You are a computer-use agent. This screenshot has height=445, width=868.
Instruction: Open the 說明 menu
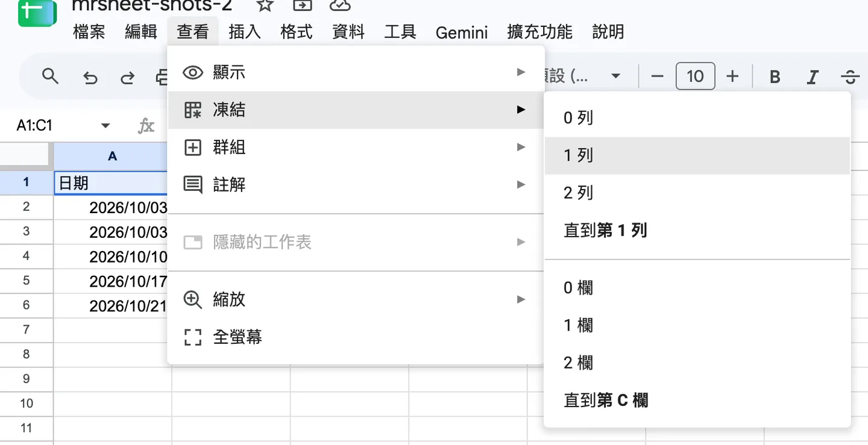click(x=608, y=32)
